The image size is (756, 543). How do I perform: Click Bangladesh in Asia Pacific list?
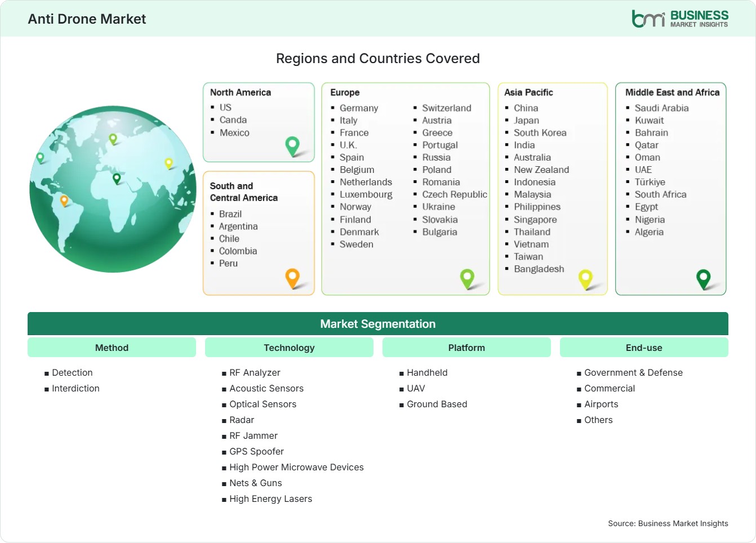tap(539, 269)
